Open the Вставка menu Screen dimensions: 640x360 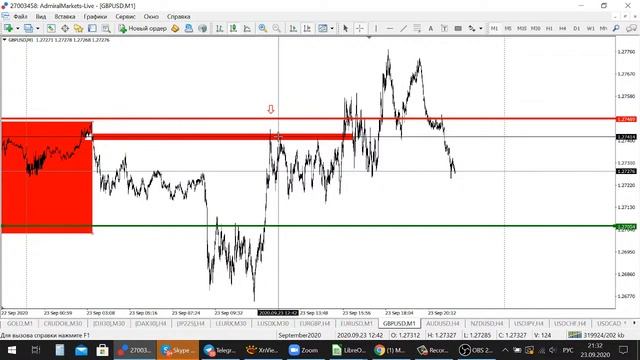[64, 17]
